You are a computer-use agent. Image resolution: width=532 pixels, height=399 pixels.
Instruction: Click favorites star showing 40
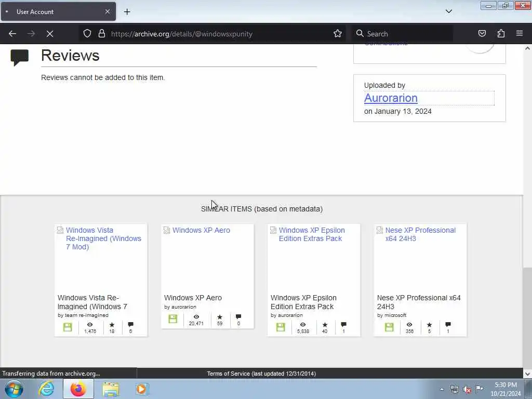(325, 325)
